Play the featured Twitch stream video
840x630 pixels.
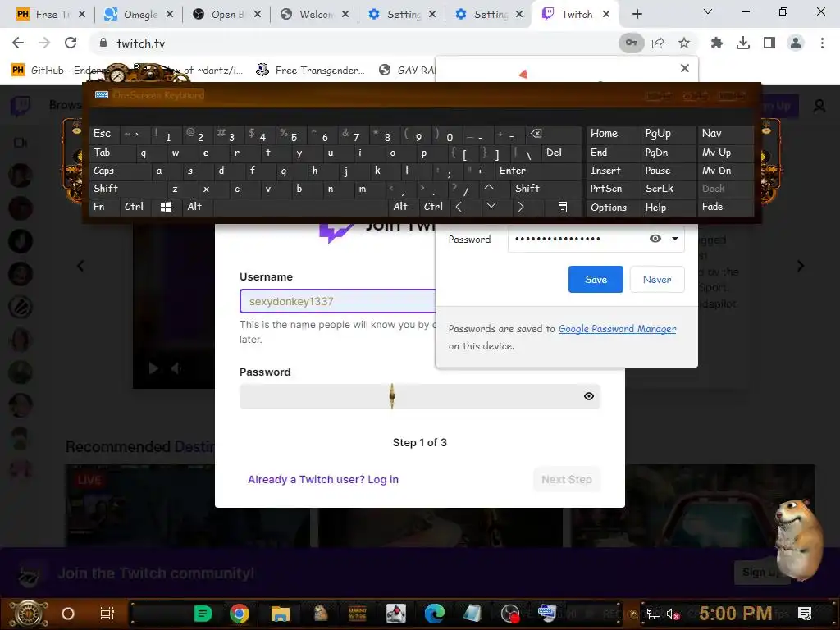[x=153, y=368]
